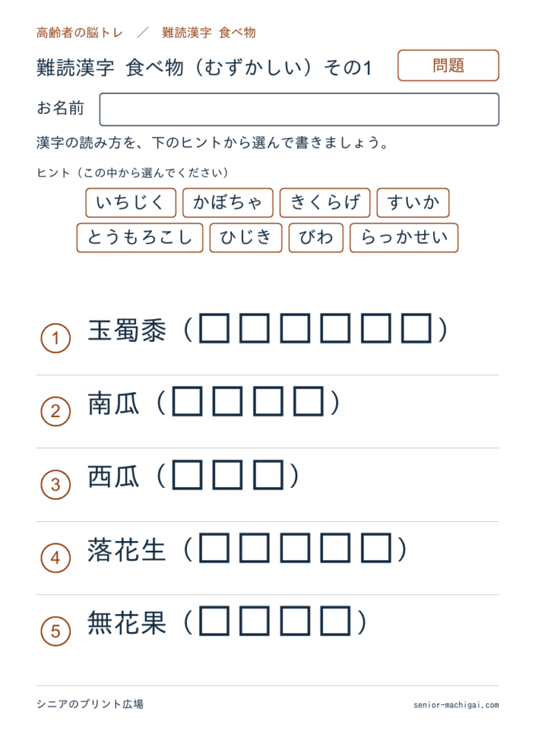Click the 高齢者の脳トレ breadcrumb link
This screenshot has width=535, height=756.
coord(80,32)
